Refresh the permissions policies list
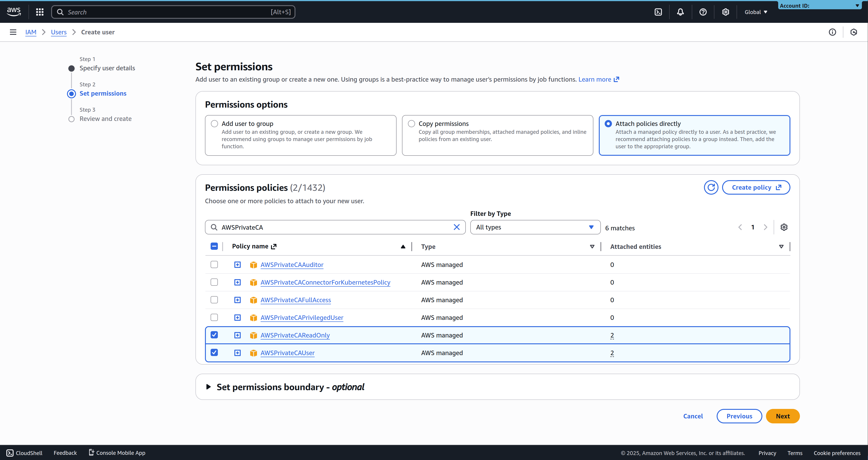 click(711, 188)
